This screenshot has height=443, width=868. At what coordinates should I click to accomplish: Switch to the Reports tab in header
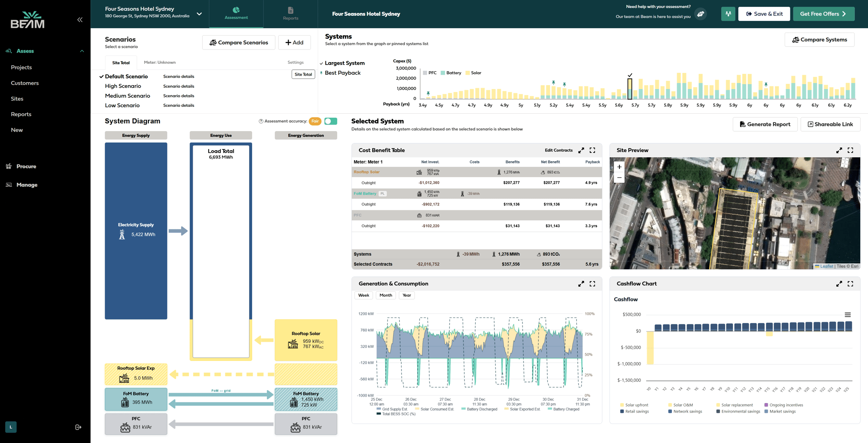point(290,14)
